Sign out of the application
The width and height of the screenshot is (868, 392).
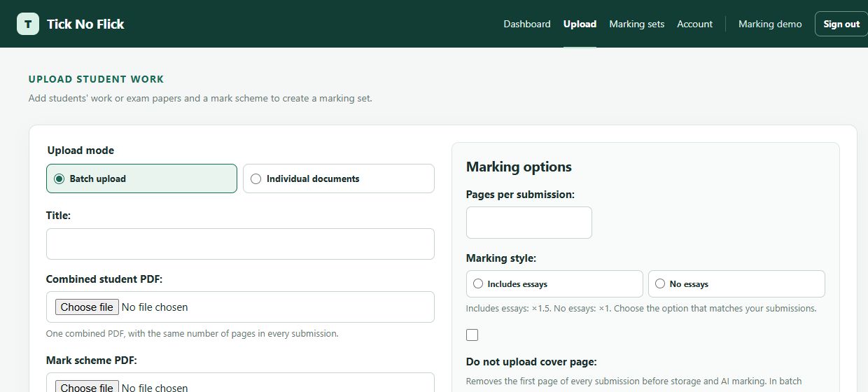pos(841,24)
